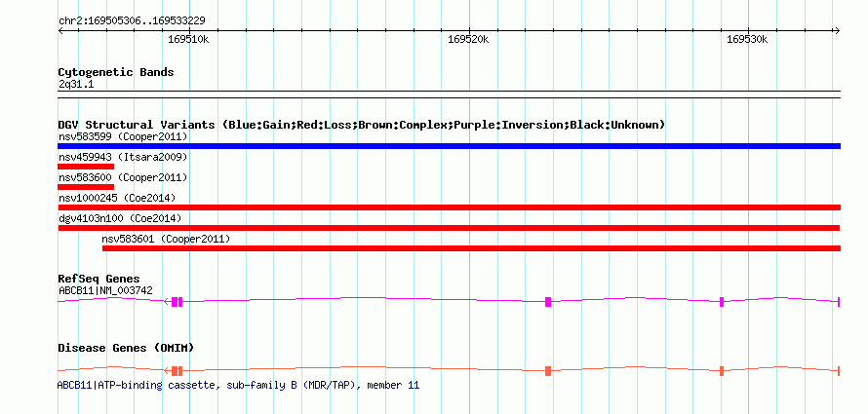Click the dgv4103n100 red variant bar
This screenshot has width=868, height=414.
coord(449,228)
